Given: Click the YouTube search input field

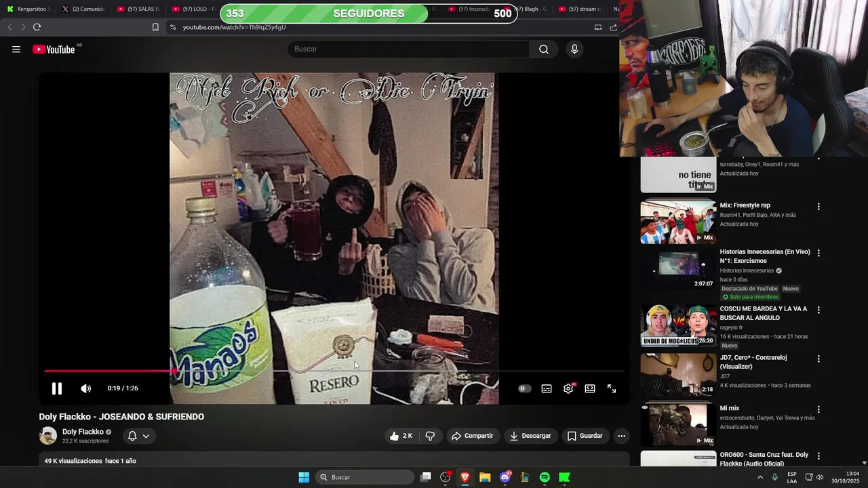Looking at the screenshot, I should pos(409,49).
